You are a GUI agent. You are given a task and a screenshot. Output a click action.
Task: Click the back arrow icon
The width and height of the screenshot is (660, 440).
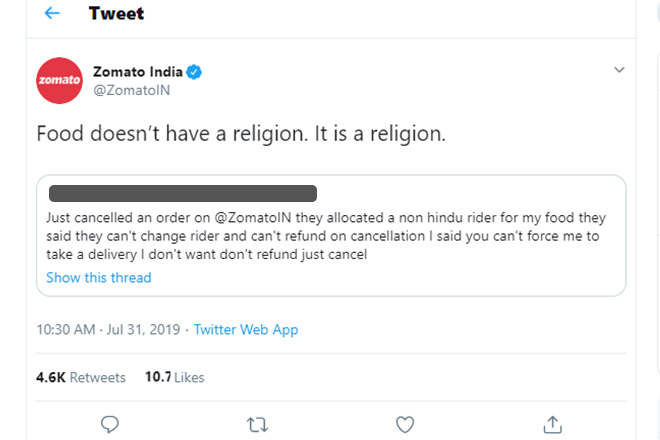click(x=52, y=14)
